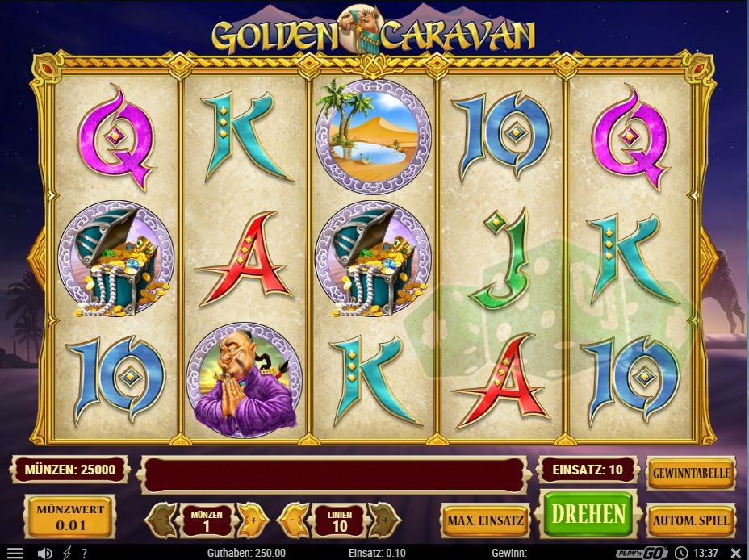Open the hamburger menu in the bottom bar

[x=15, y=553]
